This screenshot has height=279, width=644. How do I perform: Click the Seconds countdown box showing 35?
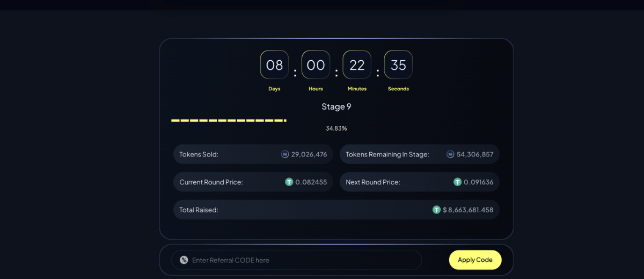(398, 65)
